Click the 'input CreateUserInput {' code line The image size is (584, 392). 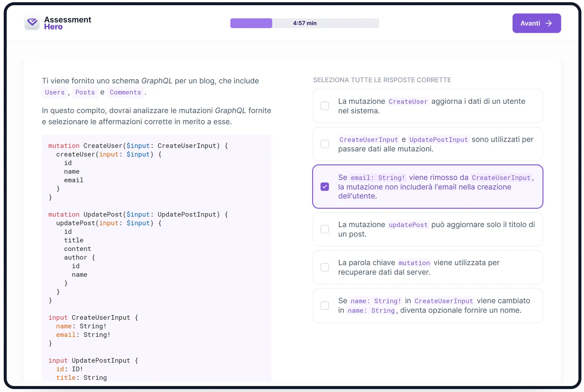(x=93, y=318)
